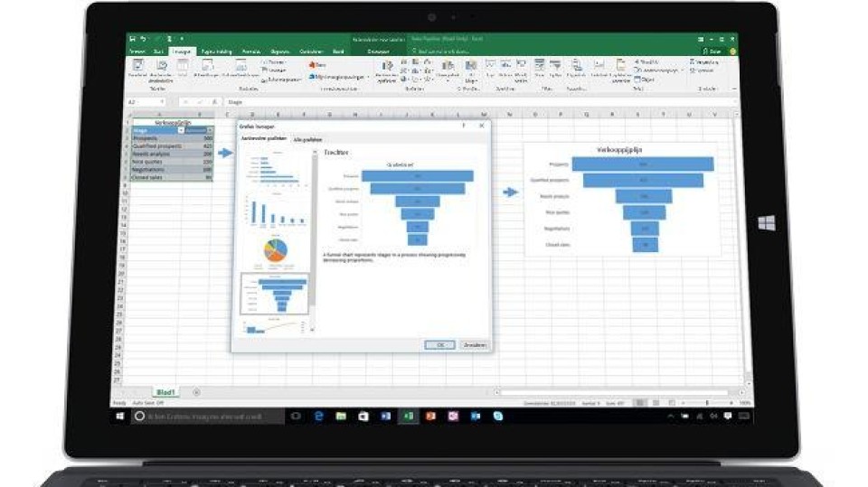Save the workbook from the quick access toolbar

[x=132, y=39]
